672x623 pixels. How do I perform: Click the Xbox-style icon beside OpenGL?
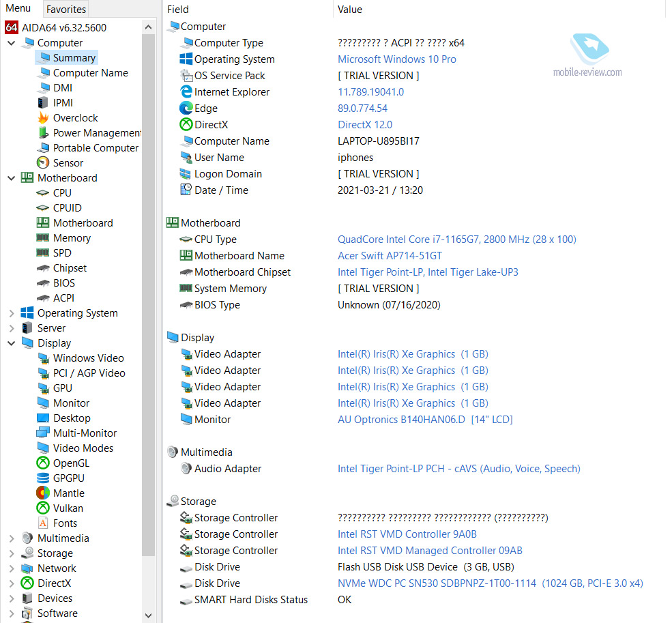43,463
